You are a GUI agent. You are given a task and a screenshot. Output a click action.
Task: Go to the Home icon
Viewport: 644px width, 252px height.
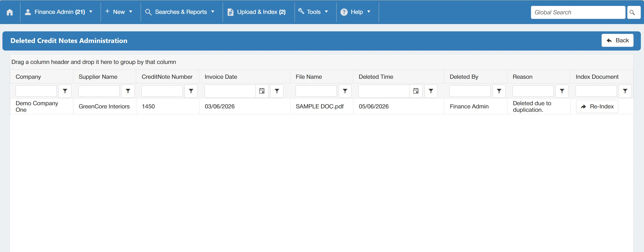(x=10, y=12)
